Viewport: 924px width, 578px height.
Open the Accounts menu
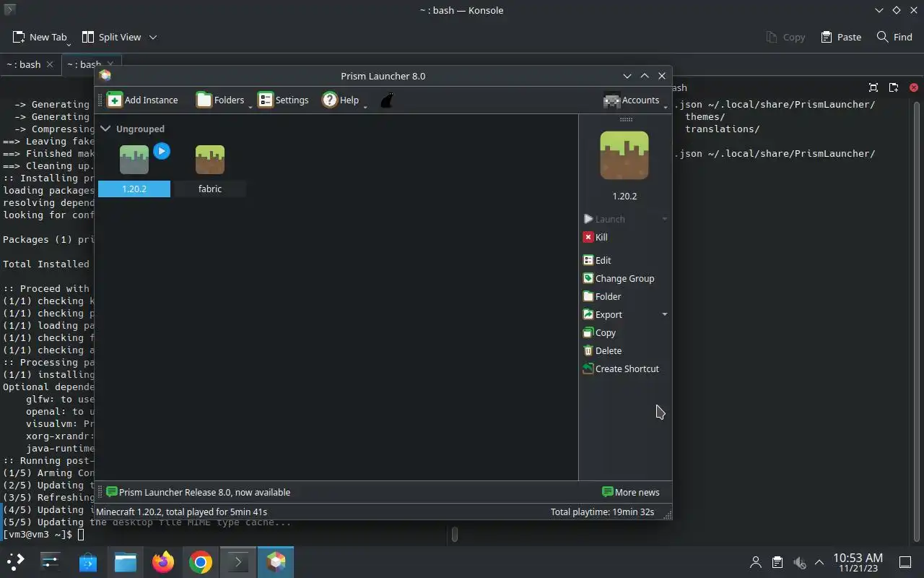(x=632, y=100)
